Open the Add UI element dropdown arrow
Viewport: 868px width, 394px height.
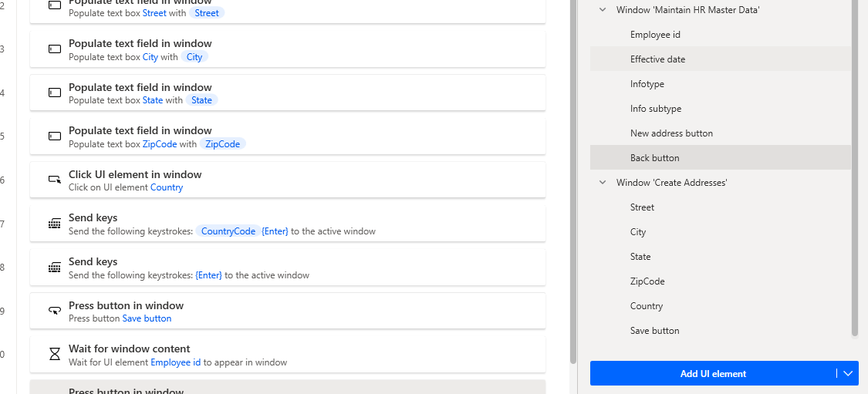pyautogui.click(x=848, y=373)
